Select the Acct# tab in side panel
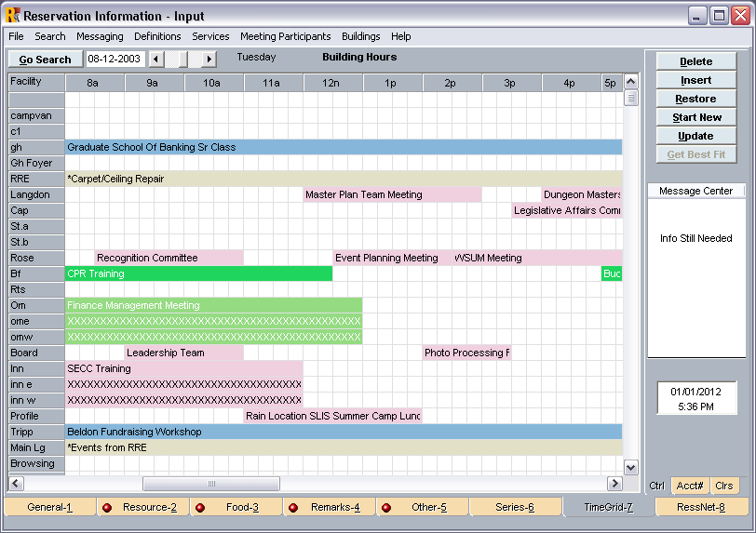 pos(689,486)
